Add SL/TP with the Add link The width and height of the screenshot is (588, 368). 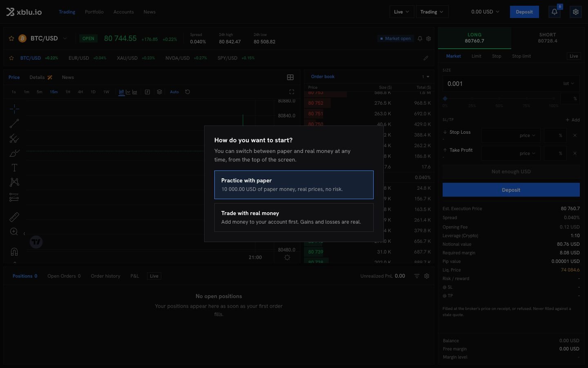pos(573,120)
